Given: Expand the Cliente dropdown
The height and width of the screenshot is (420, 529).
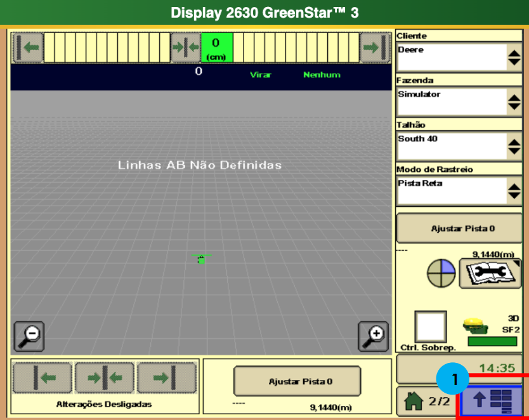Looking at the screenshot, I should tap(514, 58).
